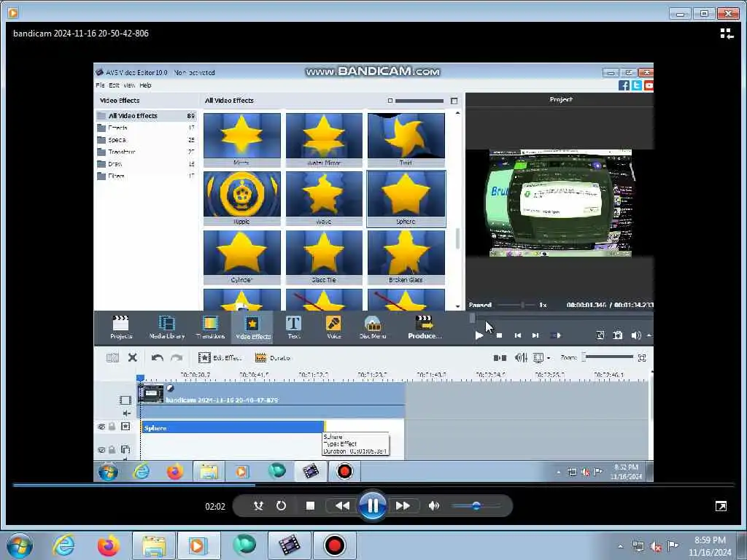Toggle shuffle in the media player
The image size is (747, 560).
[258, 506]
